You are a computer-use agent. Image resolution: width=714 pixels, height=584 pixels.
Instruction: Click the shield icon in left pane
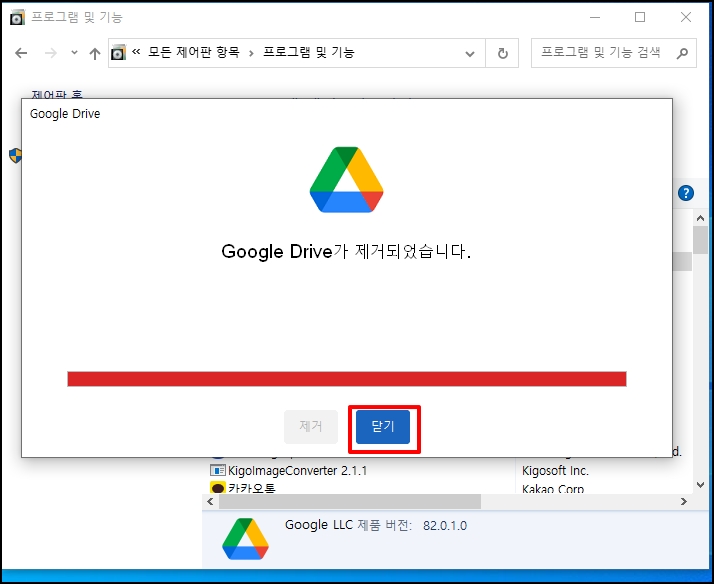(x=15, y=155)
